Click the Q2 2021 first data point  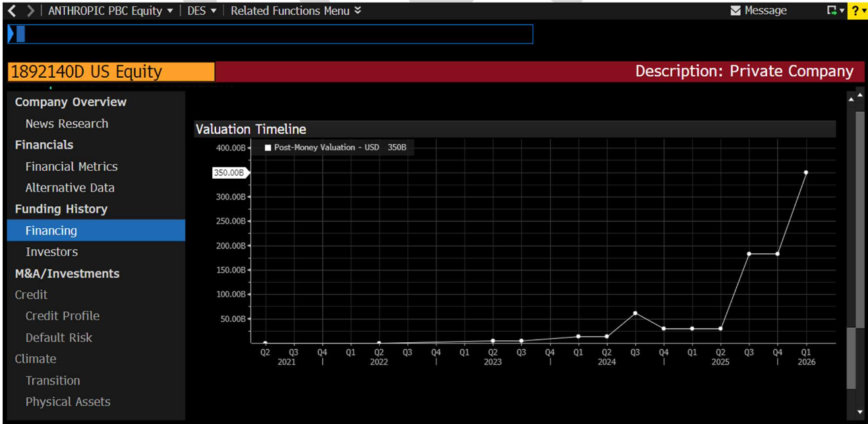coord(265,343)
